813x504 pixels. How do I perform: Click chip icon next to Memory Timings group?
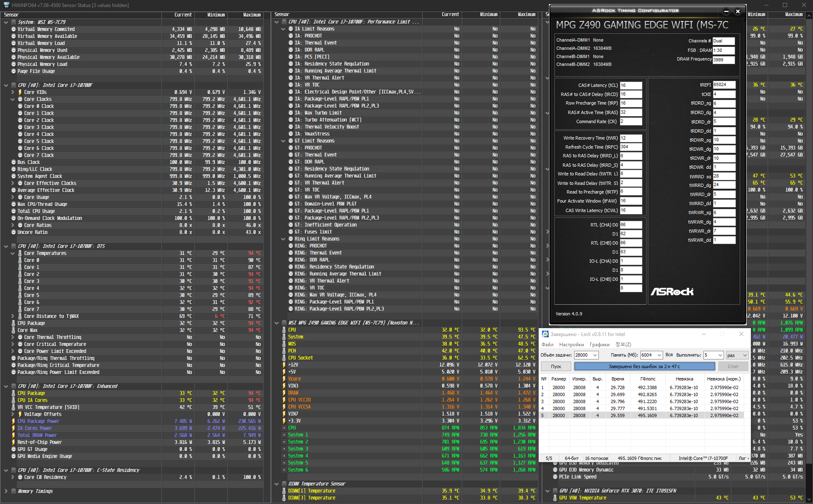coord(14,491)
